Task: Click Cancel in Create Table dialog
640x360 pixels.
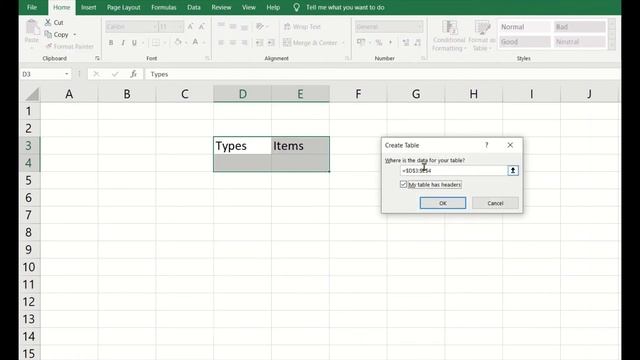Action: click(x=495, y=203)
